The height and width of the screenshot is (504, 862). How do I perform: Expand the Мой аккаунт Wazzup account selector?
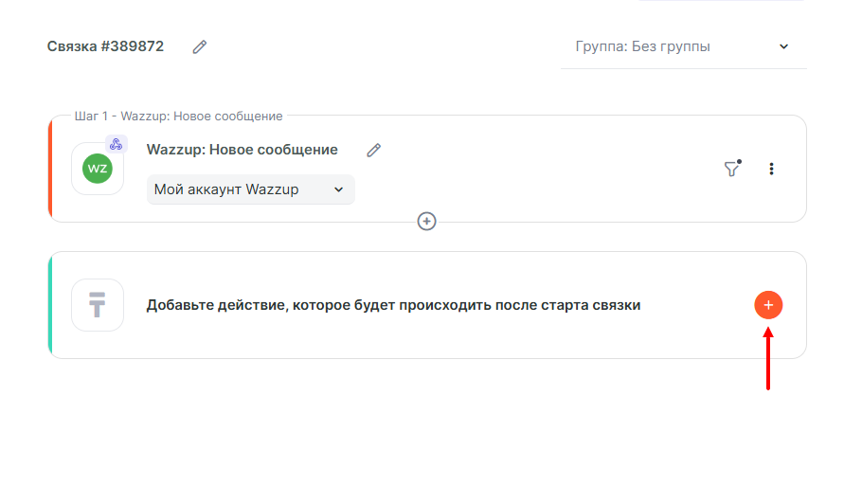point(250,189)
